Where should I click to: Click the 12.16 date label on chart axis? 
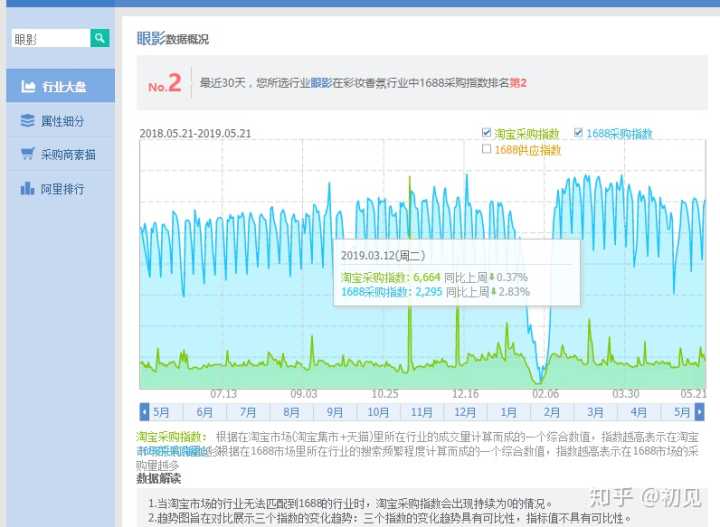(466, 394)
